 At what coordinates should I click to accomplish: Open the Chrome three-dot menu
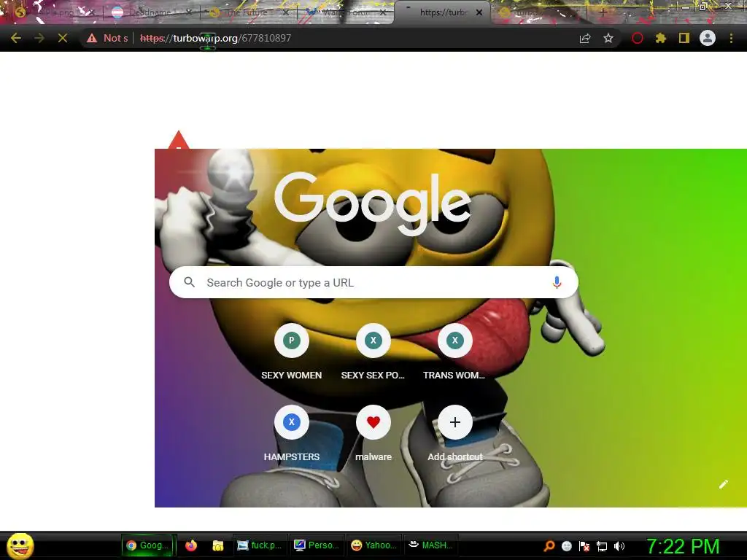pos(731,38)
